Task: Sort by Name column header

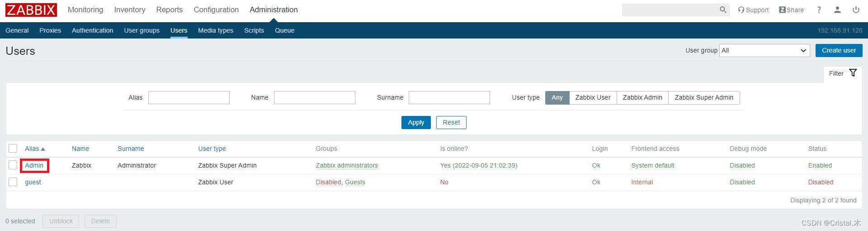Action: pos(80,149)
